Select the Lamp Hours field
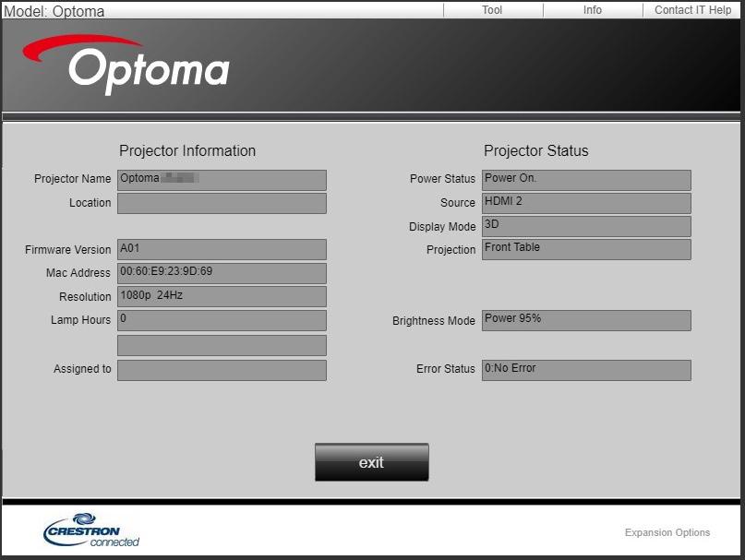 click(x=222, y=320)
